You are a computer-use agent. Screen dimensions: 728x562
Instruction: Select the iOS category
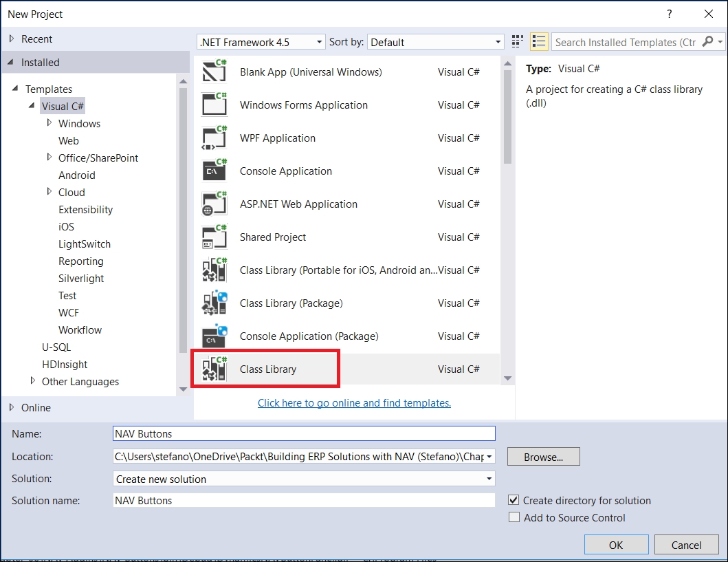67,227
